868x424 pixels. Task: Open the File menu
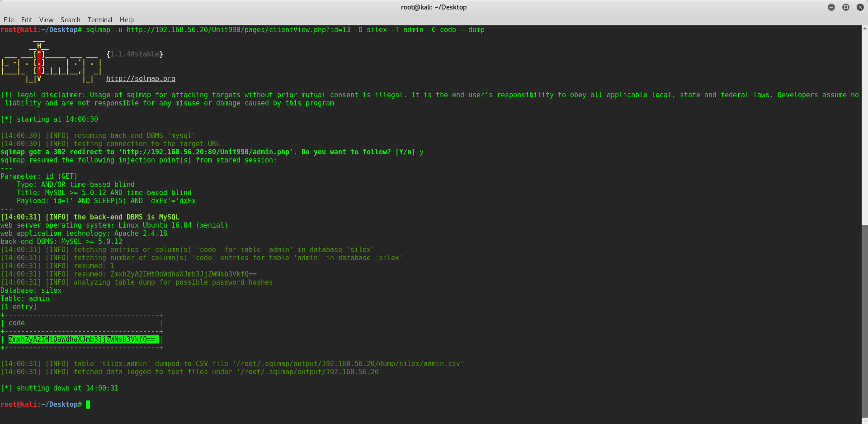click(x=9, y=20)
